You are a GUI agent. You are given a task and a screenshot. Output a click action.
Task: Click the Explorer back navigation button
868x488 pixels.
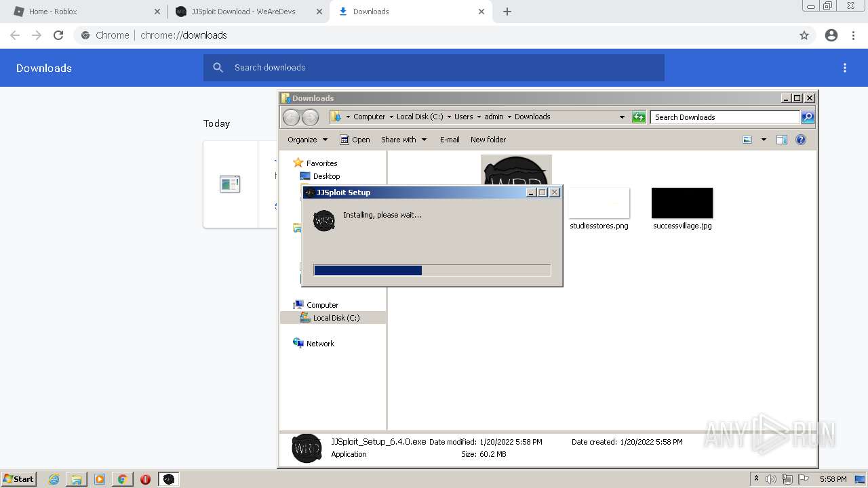(291, 117)
